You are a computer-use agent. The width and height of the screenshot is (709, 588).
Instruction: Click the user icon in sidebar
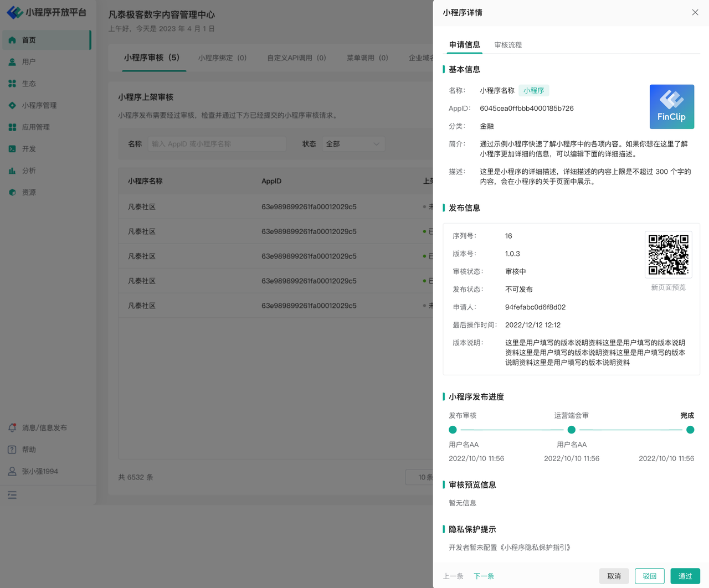[12, 62]
